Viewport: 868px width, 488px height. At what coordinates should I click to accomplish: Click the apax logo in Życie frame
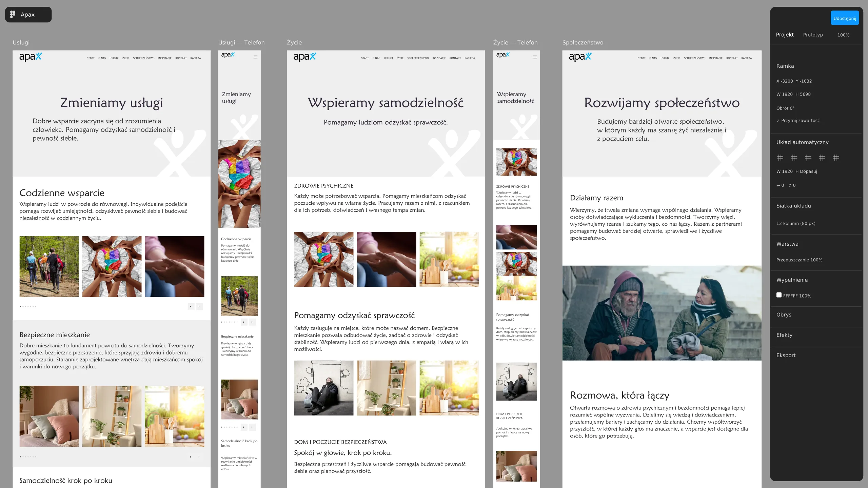click(x=305, y=57)
